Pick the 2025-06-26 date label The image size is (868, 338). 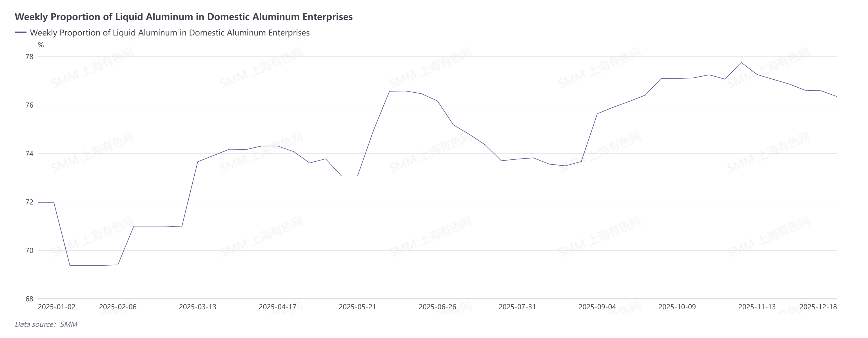coord(437,307)
